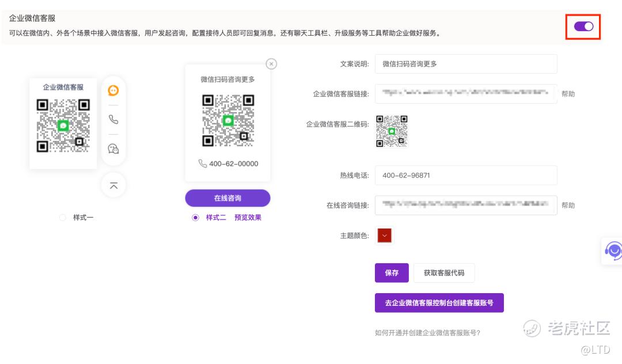The height and width of the screenshot is (364, 622).
Task: Click the WeChat icon in style-one sidebar
Action: pyautogui.click(x=113, y=149)
